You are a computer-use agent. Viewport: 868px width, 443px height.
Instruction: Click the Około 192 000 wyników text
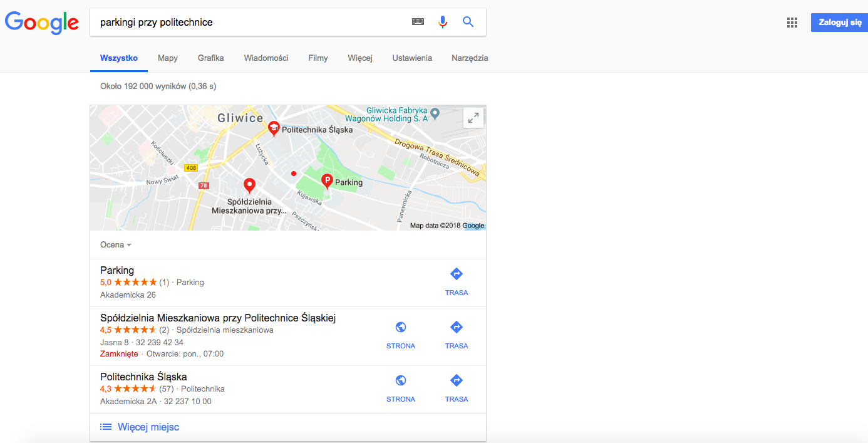click(158, 86)
